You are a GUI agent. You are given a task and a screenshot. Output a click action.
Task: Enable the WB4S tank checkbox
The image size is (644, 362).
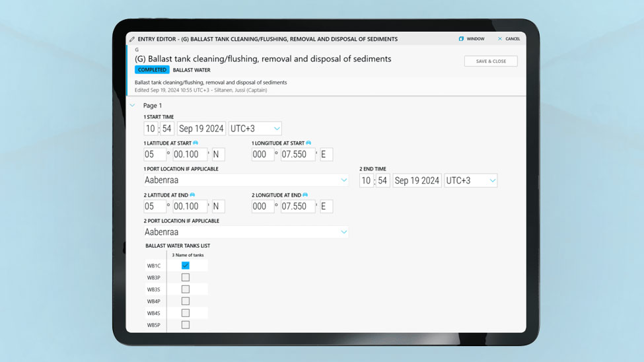click(186, 313)
